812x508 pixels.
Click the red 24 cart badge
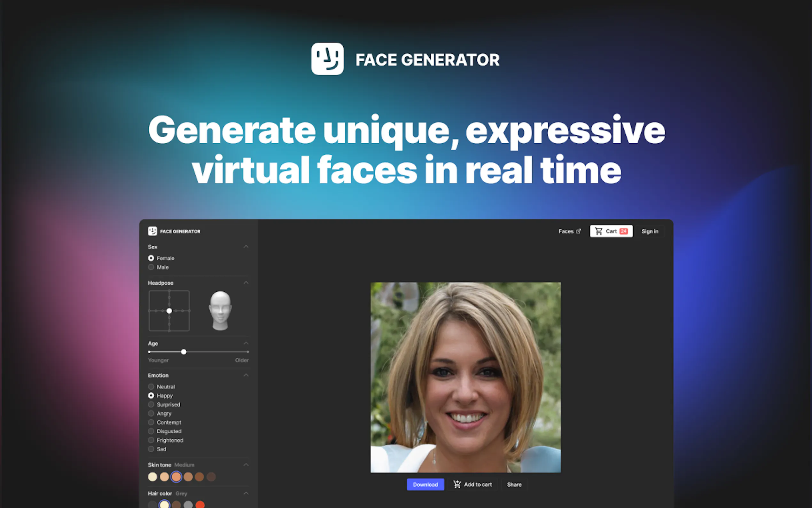(623, 231)
